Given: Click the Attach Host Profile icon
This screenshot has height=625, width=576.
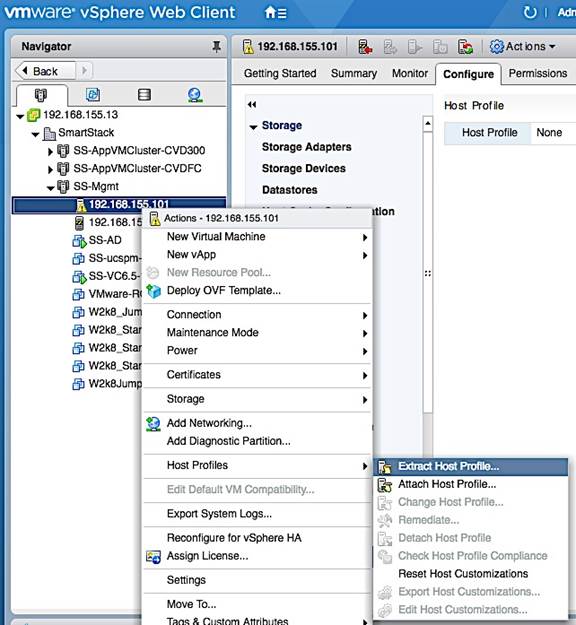Looking at the screenshot, I should tap(385, 484).
